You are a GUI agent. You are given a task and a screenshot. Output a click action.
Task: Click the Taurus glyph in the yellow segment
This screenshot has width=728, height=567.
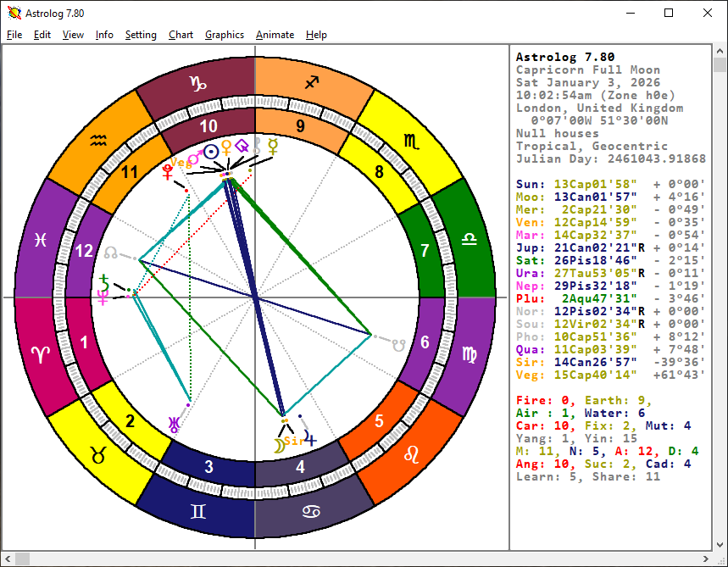pyautogui.click(x=98, y=455)
